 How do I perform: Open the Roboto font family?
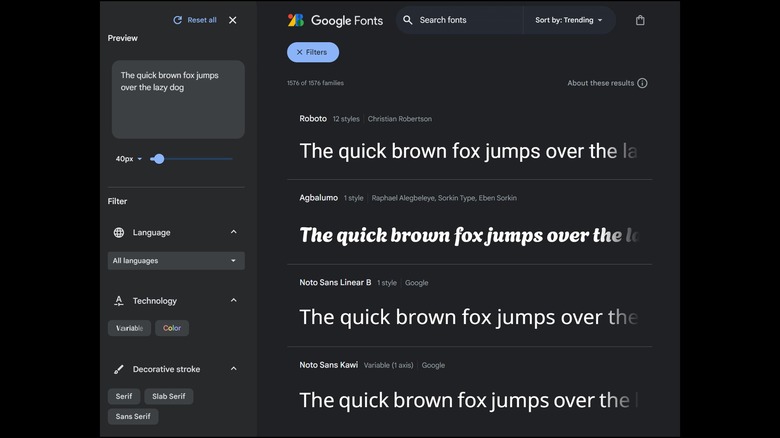(313, 118)
